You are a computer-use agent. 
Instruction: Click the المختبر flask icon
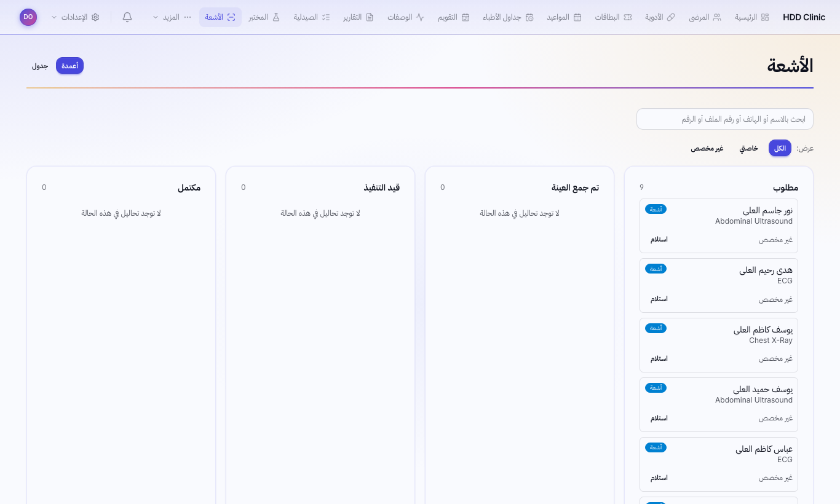(276, 17)
